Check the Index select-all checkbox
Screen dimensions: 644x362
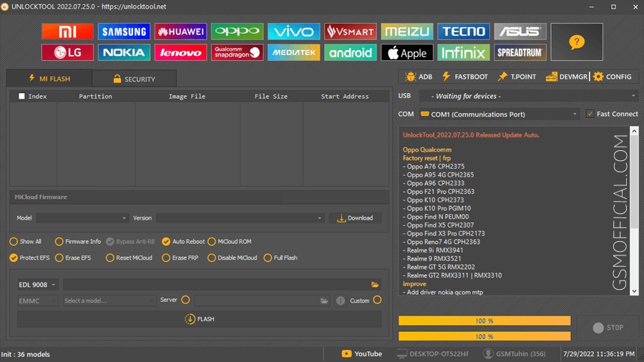21,96
